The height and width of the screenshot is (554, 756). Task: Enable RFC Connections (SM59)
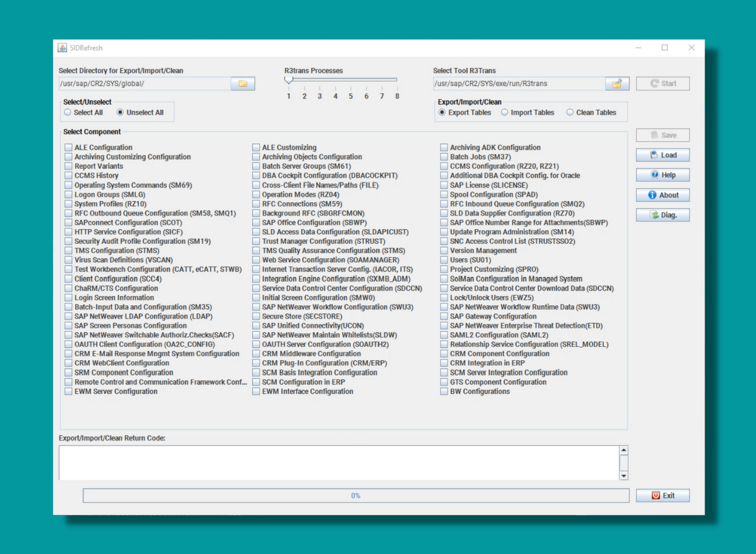(256, 204)
